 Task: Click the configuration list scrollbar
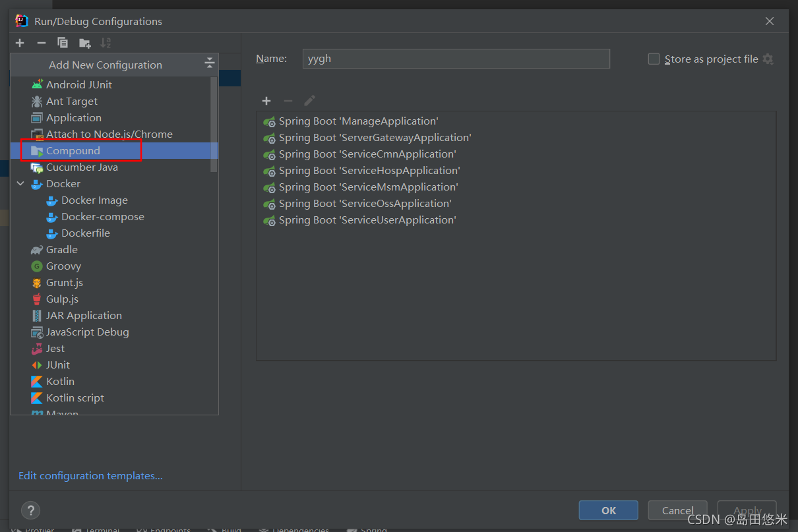click(x=214, y=124)
